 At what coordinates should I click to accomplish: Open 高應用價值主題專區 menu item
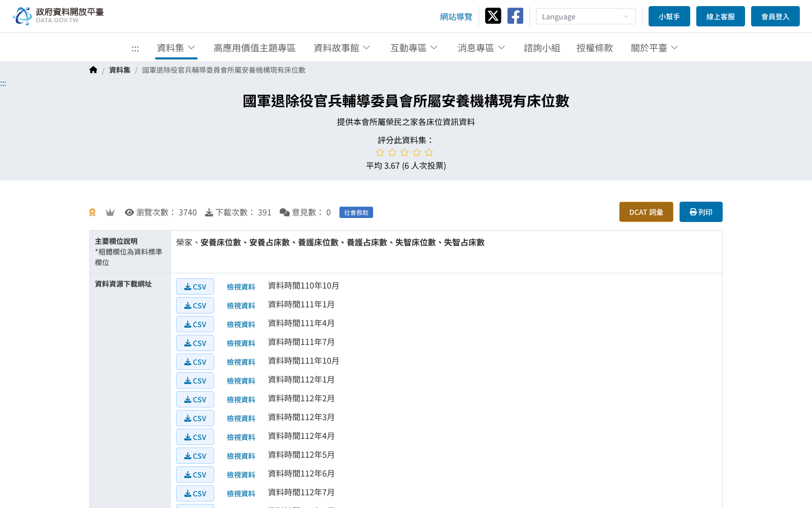[x=254, y=48]
